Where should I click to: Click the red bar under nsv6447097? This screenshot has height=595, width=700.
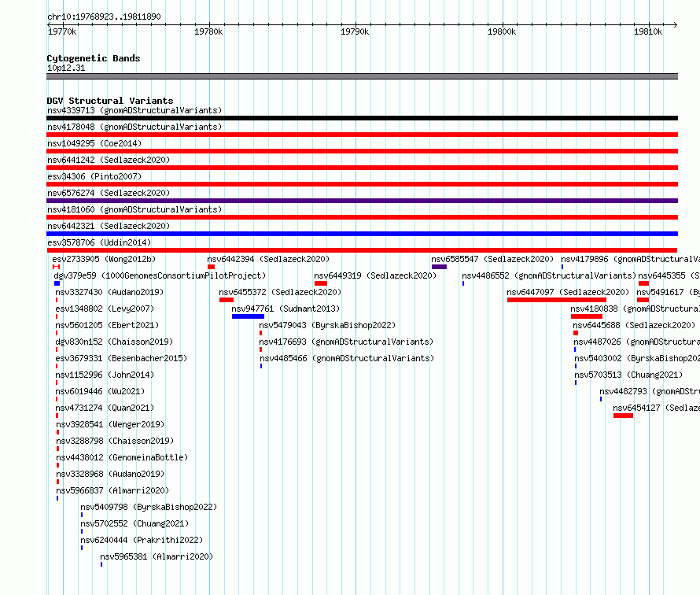point(557,300)
